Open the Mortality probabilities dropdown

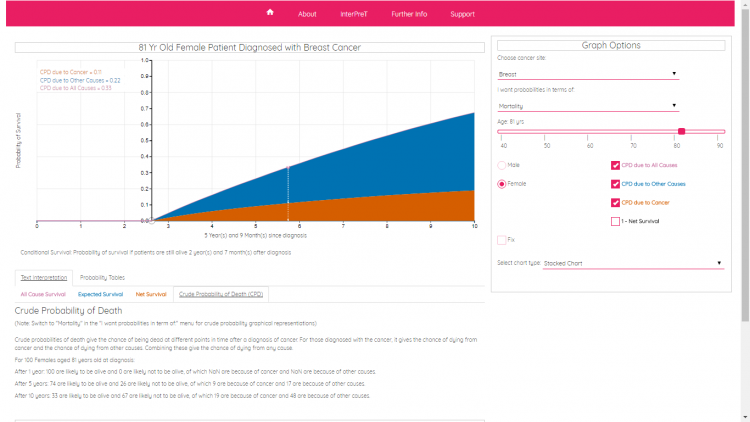click(x=588, y=106)
